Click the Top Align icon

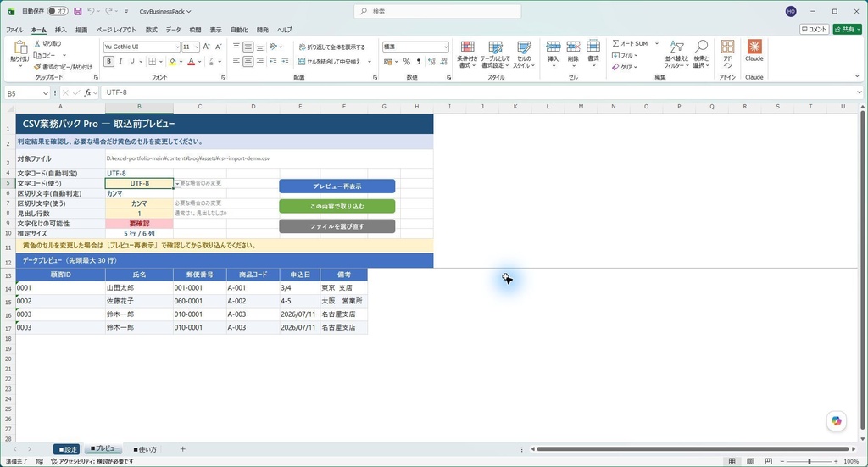[236, 47]
